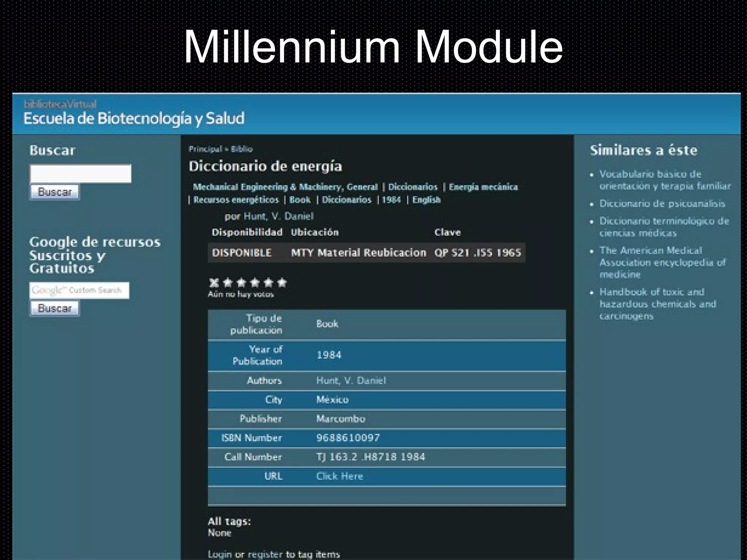The width and height of the screenshot is (747, 560).
Task: Open the 1984 year link
Action: click(x=391, y=200)
